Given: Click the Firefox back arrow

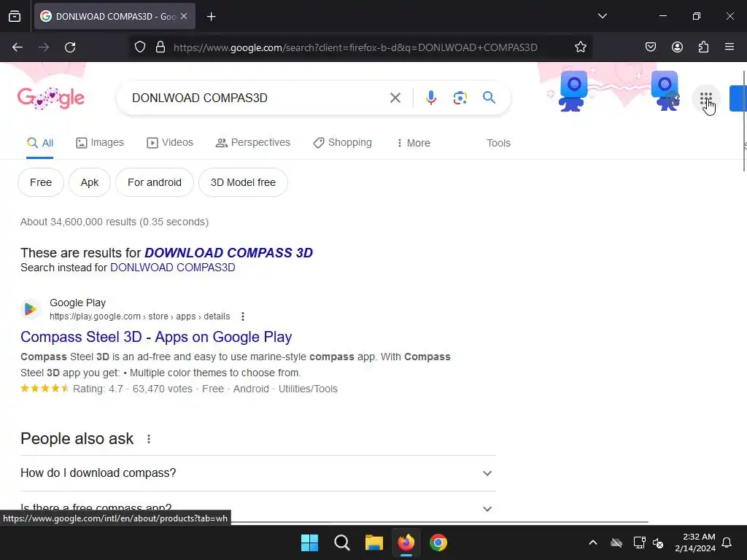Looking at the screenshot, I should coord(18,47).
